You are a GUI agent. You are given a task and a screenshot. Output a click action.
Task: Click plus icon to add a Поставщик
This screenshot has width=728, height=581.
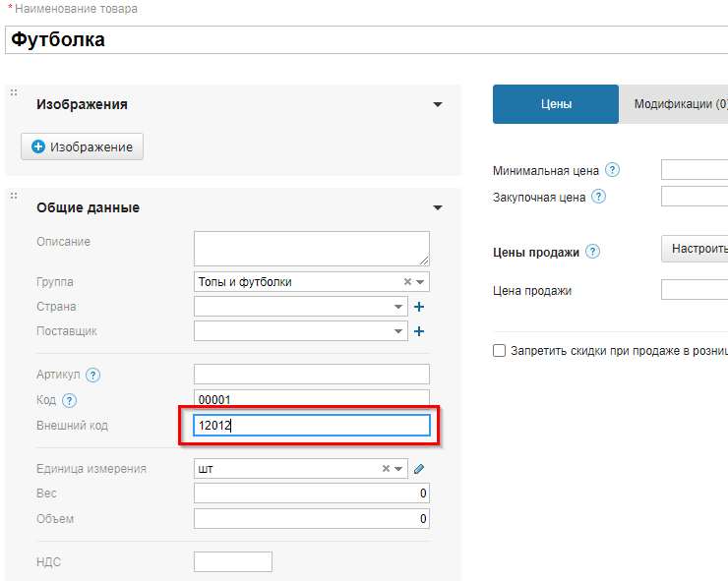click(419, 332)
